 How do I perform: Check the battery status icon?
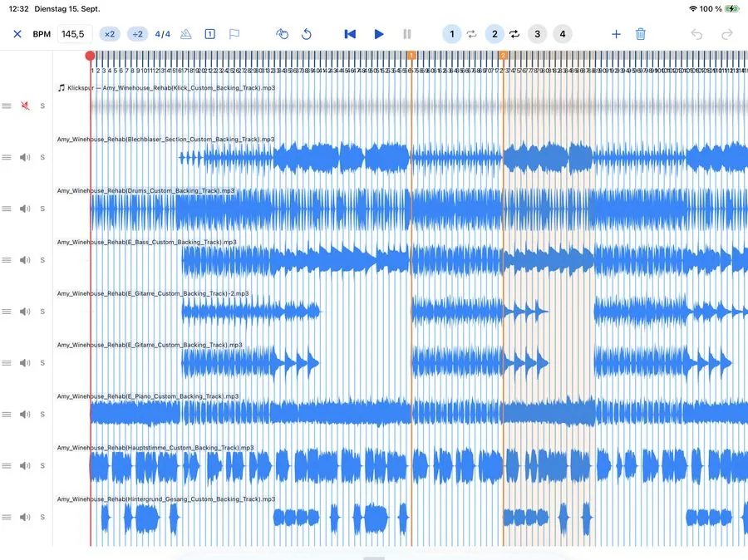pos(731,8)
